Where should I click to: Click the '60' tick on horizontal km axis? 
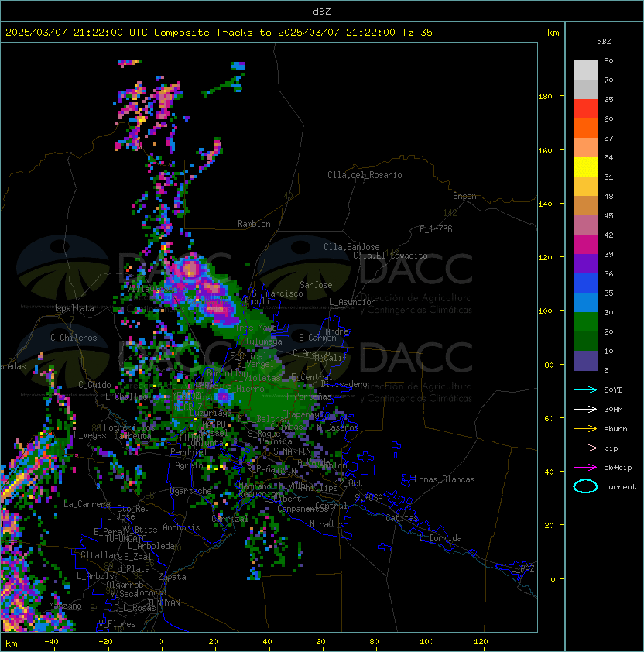320,642
